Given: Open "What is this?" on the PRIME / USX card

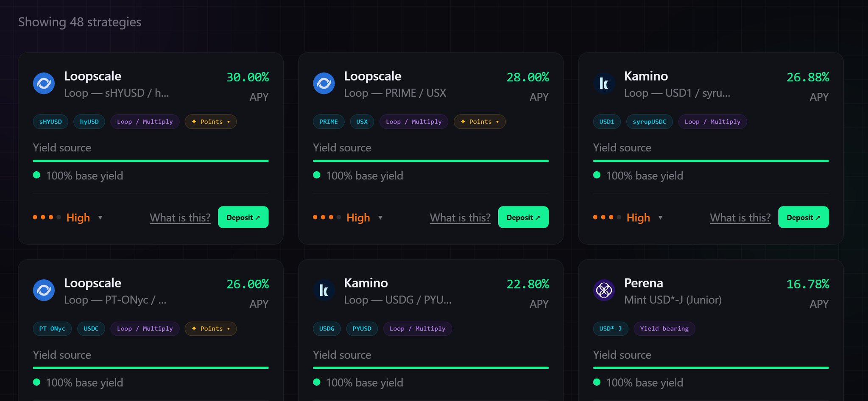Looking at the screenshot, I should (x=460, y=218).
